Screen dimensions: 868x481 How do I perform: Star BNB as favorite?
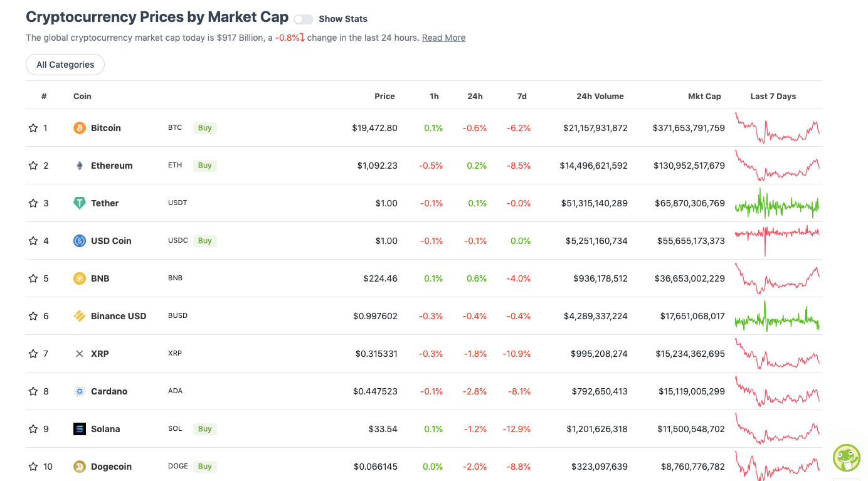33,278
